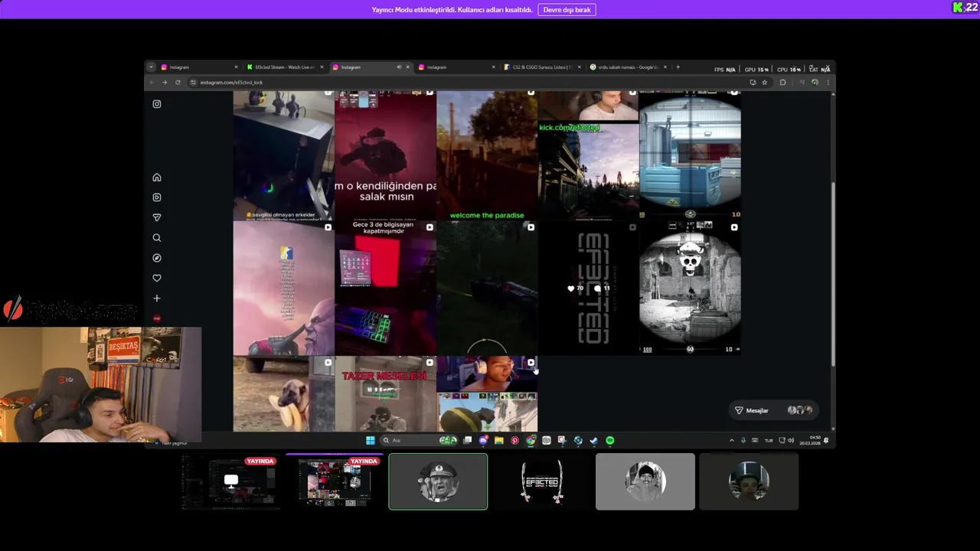Open direct messages paper-plane sidebar icon
The height and width of the screenshot is (551, 980).
[157, 218]
